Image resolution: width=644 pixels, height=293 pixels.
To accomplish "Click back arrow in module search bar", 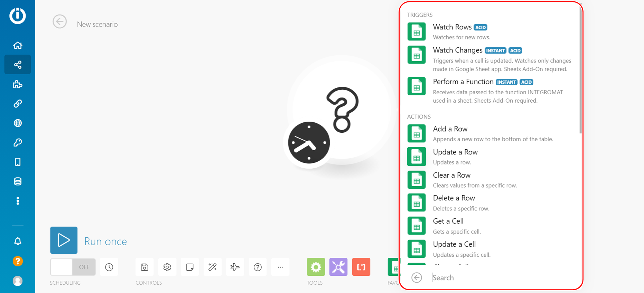I will 417,277.
